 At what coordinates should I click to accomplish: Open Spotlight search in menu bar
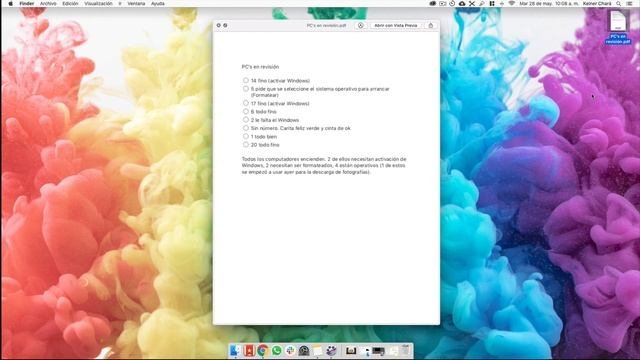[618, 4]
